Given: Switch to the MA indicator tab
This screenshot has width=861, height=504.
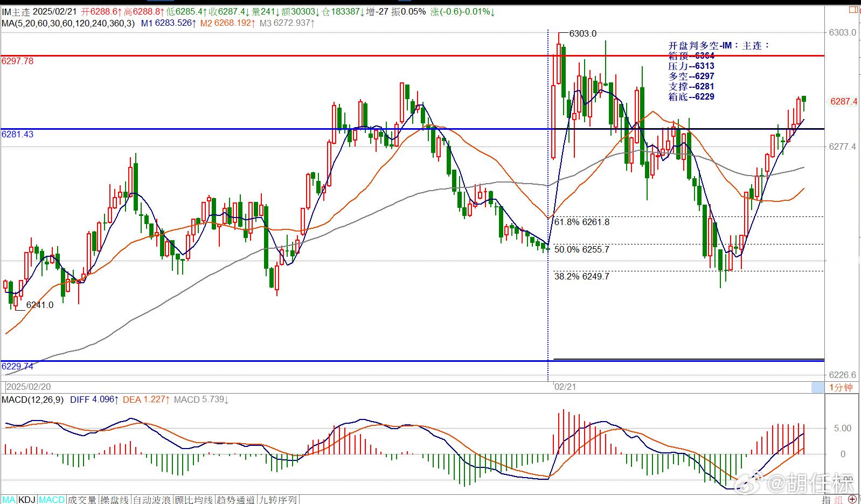Looking at the screenshot, I should pyautogui.click(x=9, y=500).
